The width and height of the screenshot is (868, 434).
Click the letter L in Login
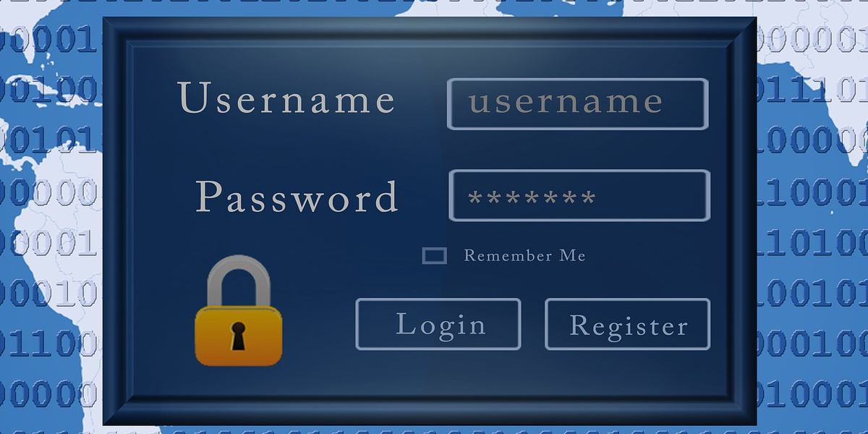pyautogui.click(x=405, y=324)
